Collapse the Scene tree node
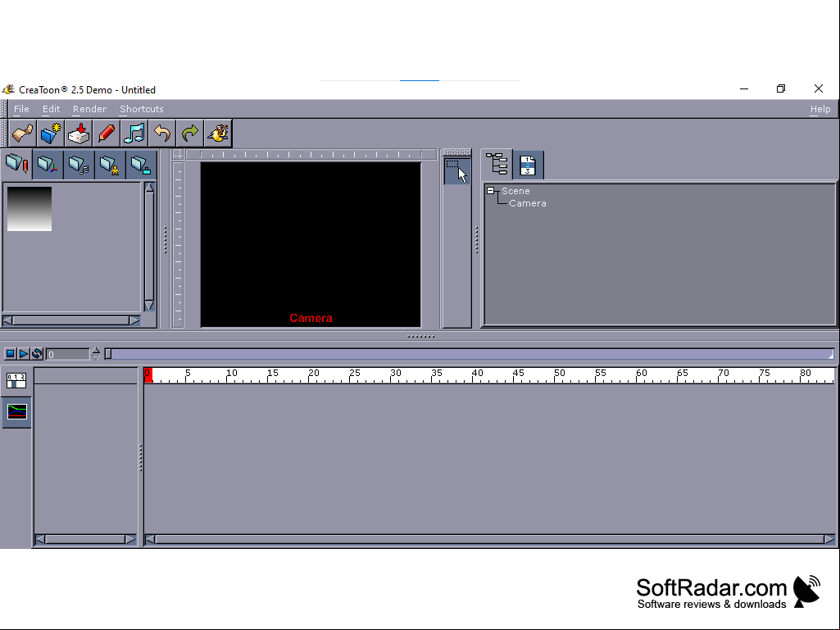Image resolution: width=840 pixels, height=630 pixels. 490,190
